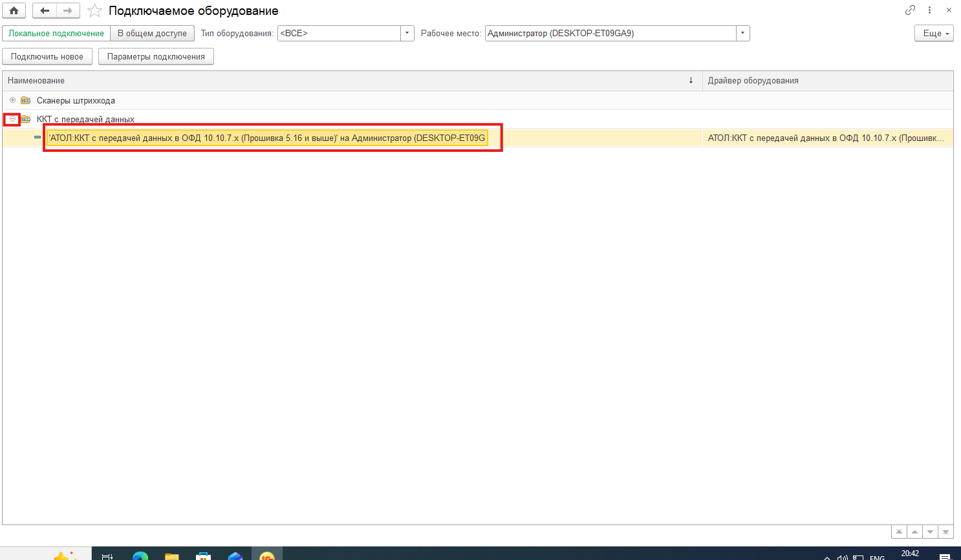The width and height of the screenshot is (961, 560).
Task: Switch to В общем доступе mode
Action: coord(152,33)
